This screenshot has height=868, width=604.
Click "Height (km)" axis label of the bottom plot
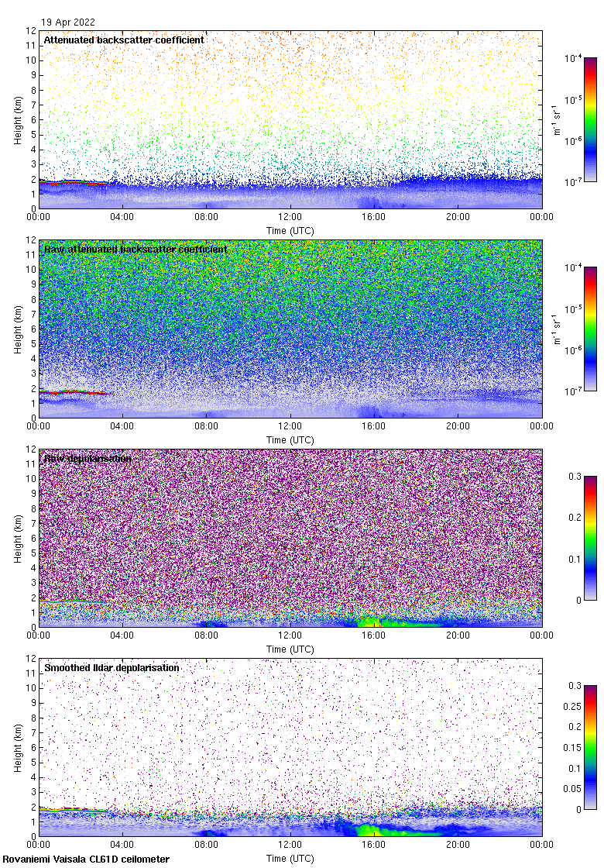point(18,746)
